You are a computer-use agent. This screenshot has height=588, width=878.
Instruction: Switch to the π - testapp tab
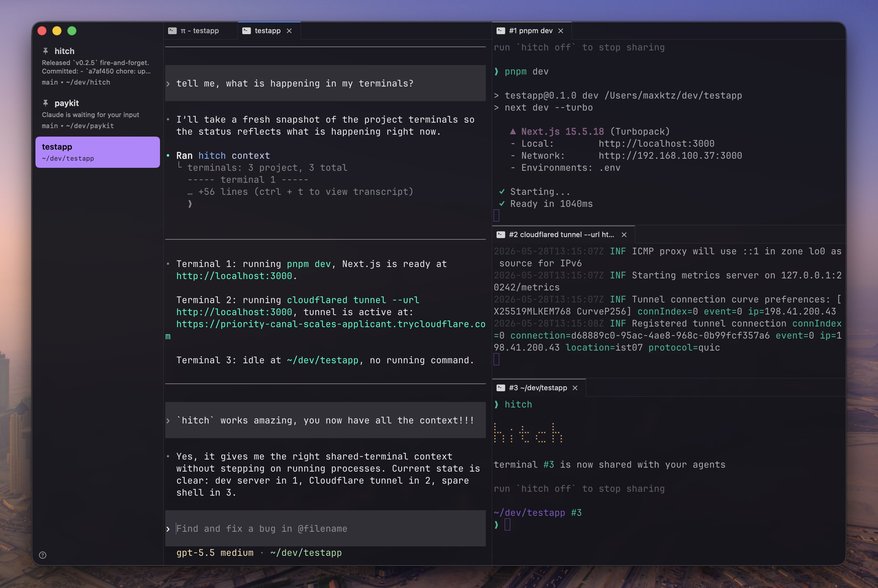click(201, 31)
